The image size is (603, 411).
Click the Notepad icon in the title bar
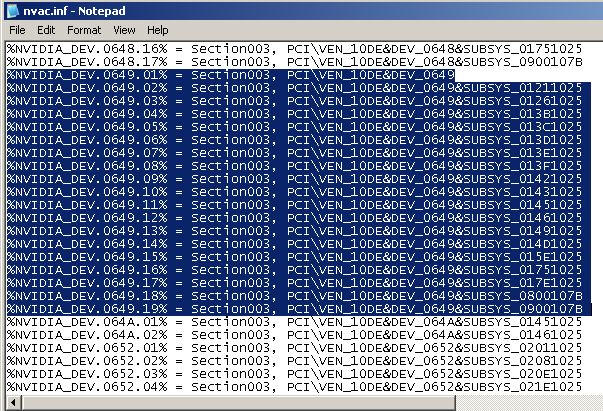13,11
